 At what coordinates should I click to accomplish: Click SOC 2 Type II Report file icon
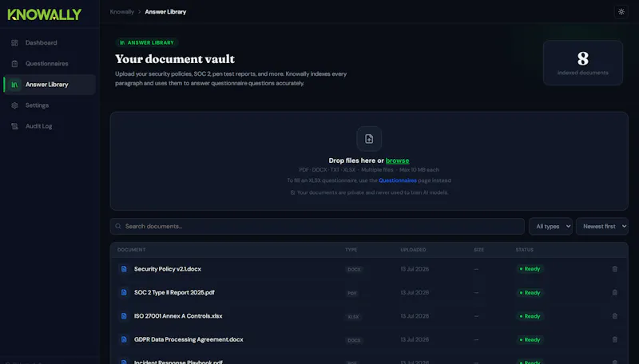124,293
